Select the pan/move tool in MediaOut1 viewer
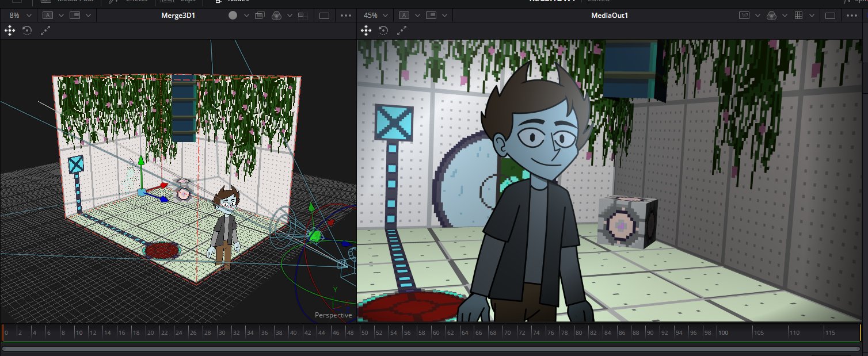The height and width of the screenshot is (356, 868). pyautogui.click(x=366, y=30)
